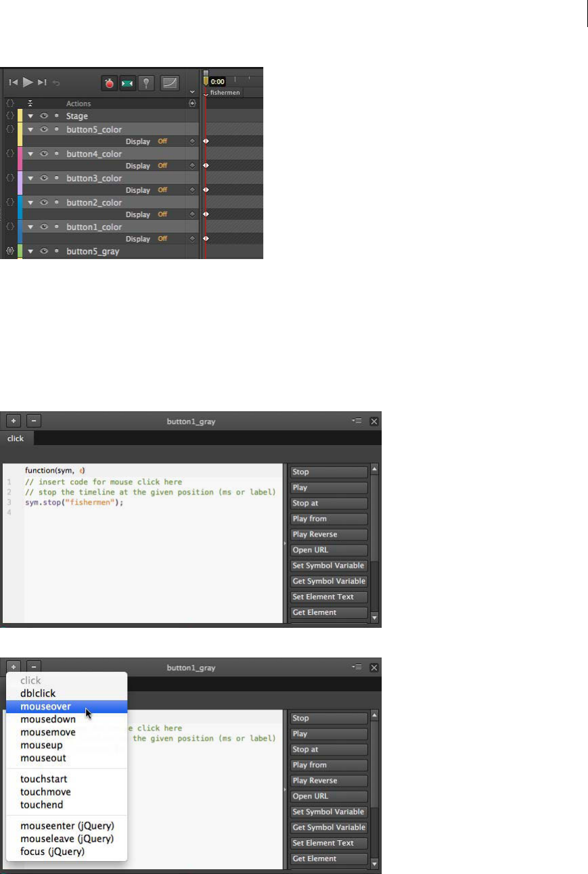The width and height of the screenshot is (588, 874).
Task: Change Display Off value under button3_color
Action: point(162,190)
